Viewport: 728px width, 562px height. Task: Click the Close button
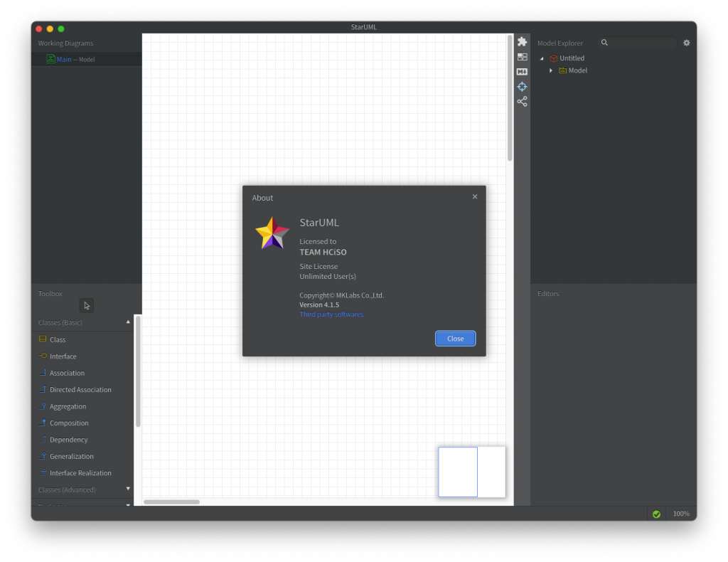[x=455, y=339]
